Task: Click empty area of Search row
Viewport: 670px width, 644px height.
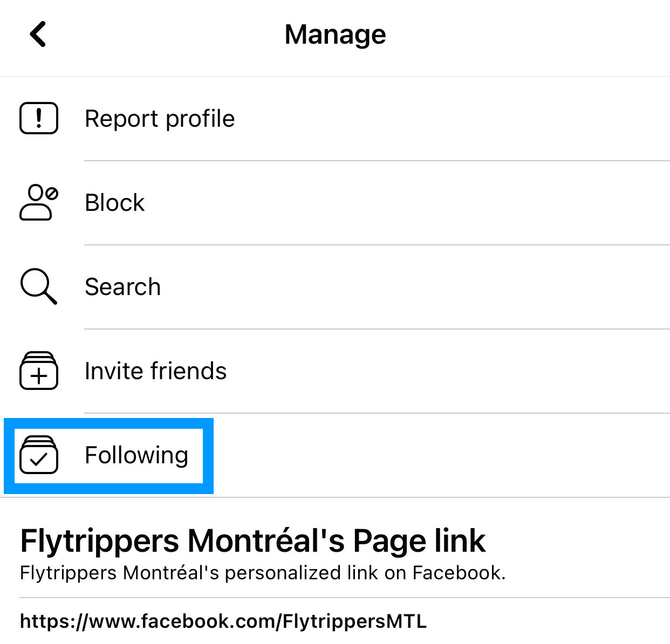Action: (x=415, y=287)
